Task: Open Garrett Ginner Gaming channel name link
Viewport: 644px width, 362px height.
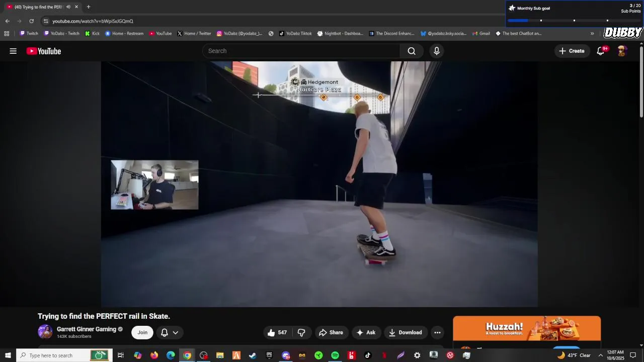Action: pos(87,329)
